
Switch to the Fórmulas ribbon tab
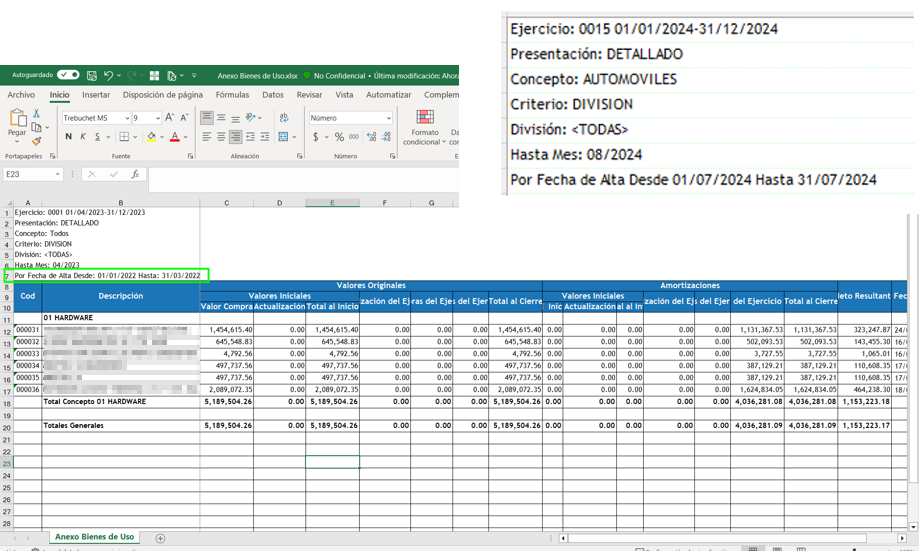[232, 95]
